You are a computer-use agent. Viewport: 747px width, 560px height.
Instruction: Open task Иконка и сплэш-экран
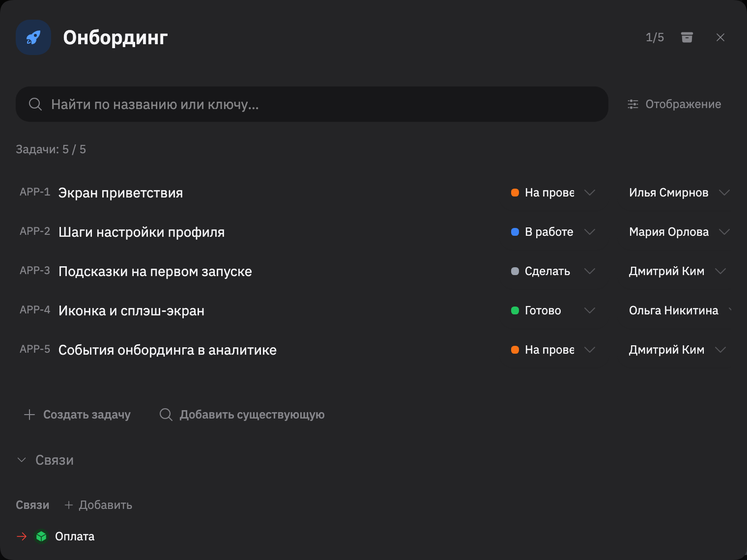[131, 311]
